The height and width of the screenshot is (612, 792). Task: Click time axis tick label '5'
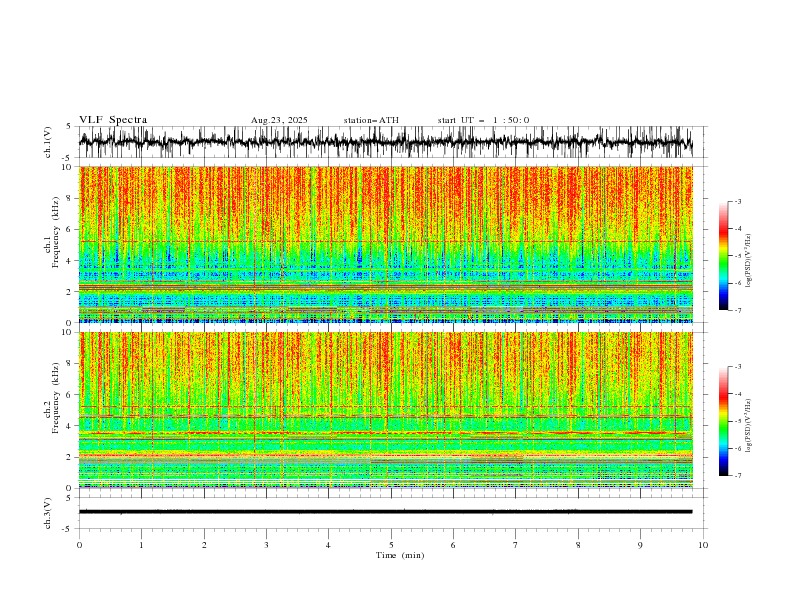click(391, 545)
